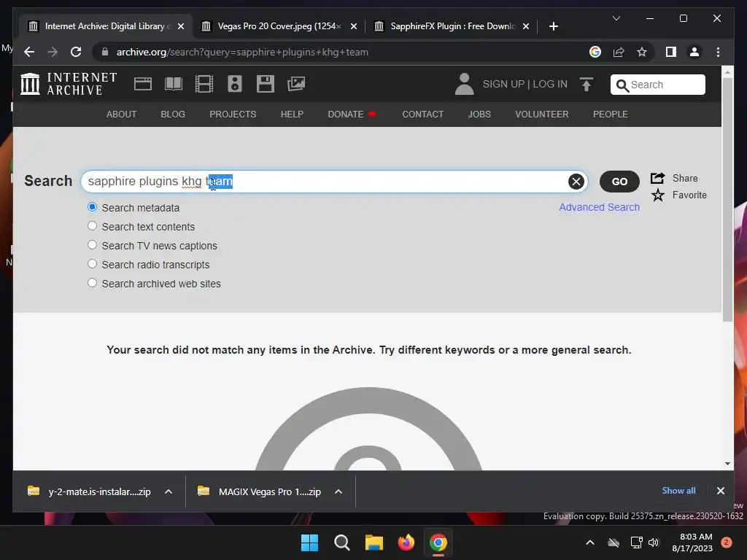747x560 pixels.
Task: Click the Upload arrow icon
Action: [x=587, y=85]
